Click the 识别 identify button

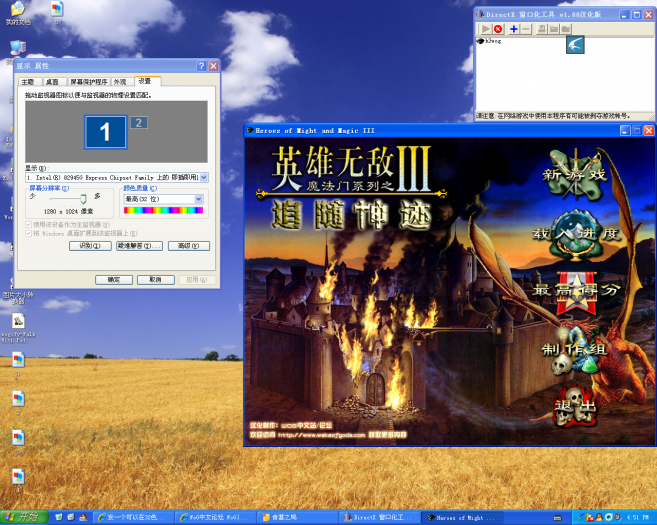tap(90, 246)
